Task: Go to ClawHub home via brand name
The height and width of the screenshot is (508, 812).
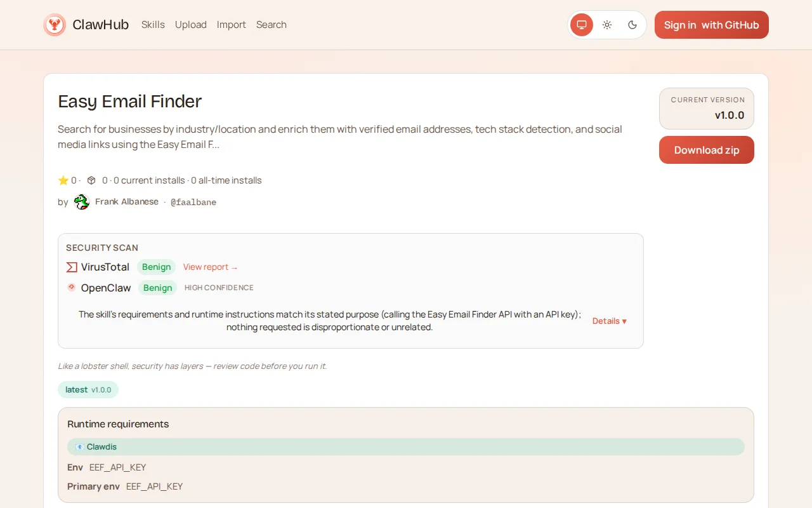Action: click(101, 25)
